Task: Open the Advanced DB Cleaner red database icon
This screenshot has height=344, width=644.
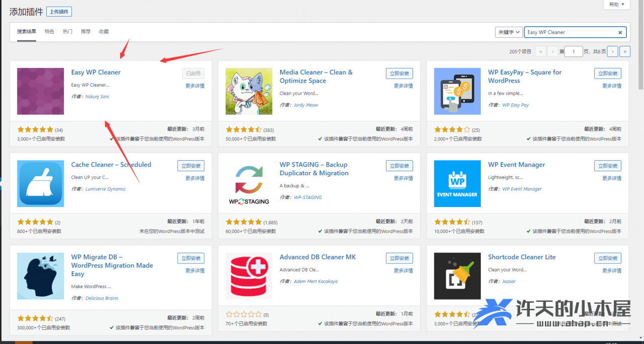Action: coord(249,276)
